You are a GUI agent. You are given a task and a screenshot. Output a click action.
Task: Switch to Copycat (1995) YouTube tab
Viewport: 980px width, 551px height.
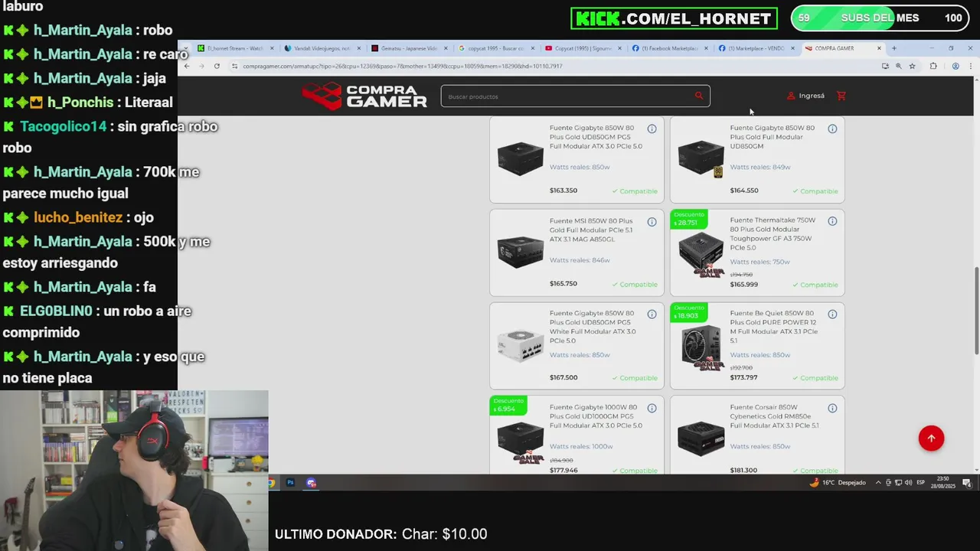(x=583, y=48)
